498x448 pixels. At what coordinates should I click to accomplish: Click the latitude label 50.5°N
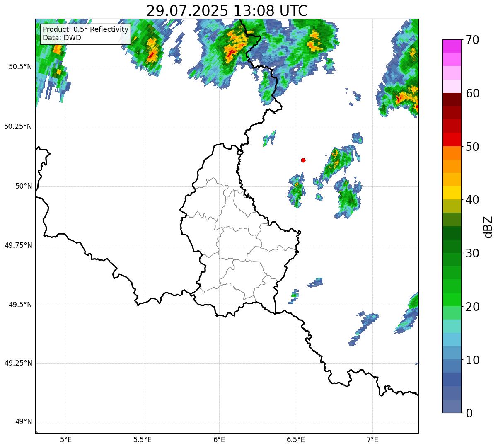(20, 67)
